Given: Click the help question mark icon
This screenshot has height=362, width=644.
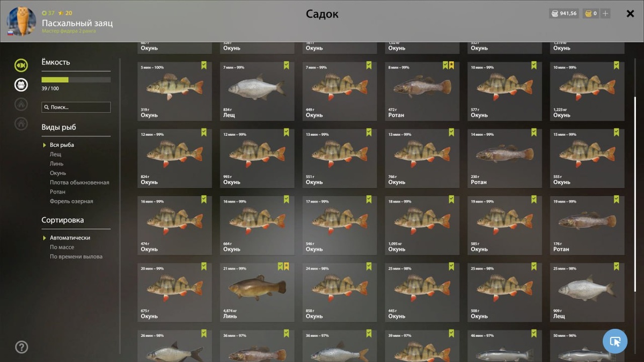Looking at the screenshot, I should coord(21,347).
